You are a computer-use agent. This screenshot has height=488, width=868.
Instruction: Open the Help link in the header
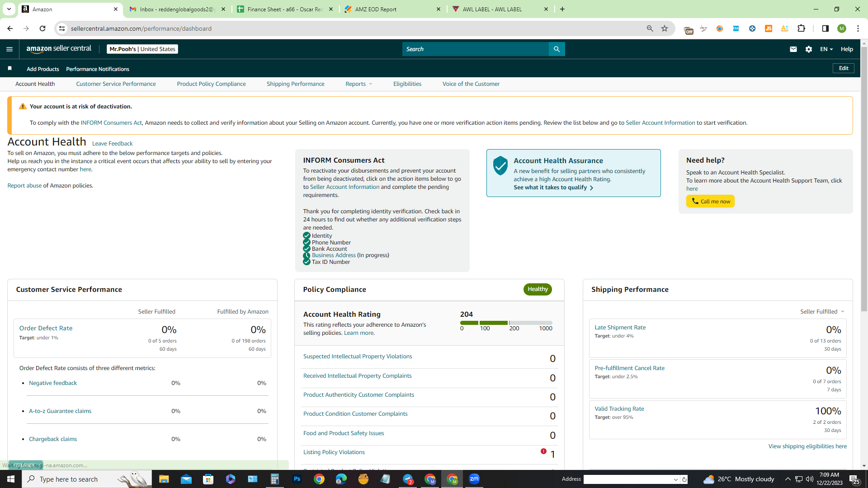[x=847, y=49]
